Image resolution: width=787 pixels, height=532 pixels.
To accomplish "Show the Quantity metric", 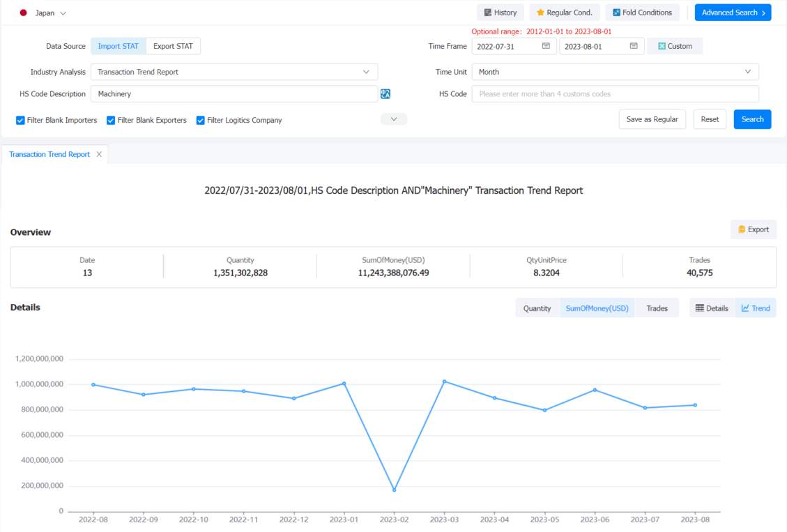I will [537, 308].
